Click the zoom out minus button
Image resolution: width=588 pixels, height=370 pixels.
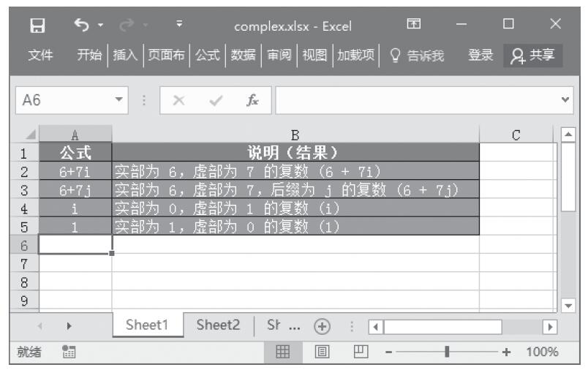388,351
